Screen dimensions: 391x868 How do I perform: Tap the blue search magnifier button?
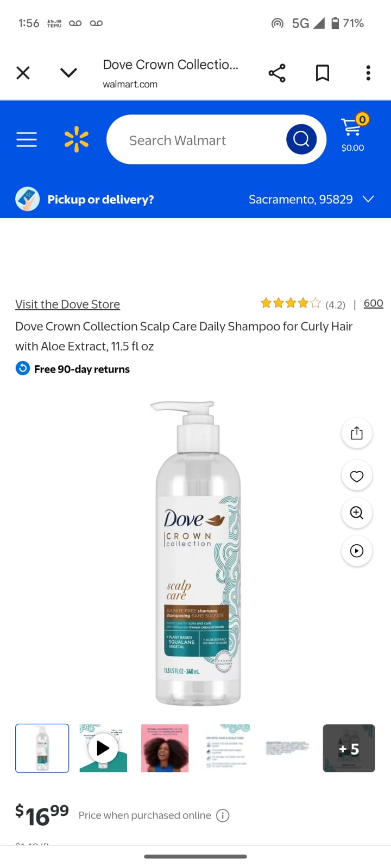(301, 139)
